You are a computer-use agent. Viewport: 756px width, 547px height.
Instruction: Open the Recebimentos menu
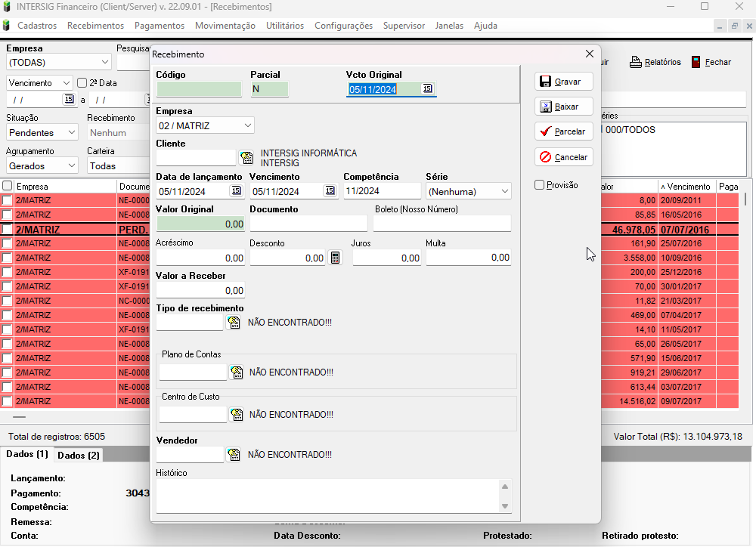coord(95,26)
